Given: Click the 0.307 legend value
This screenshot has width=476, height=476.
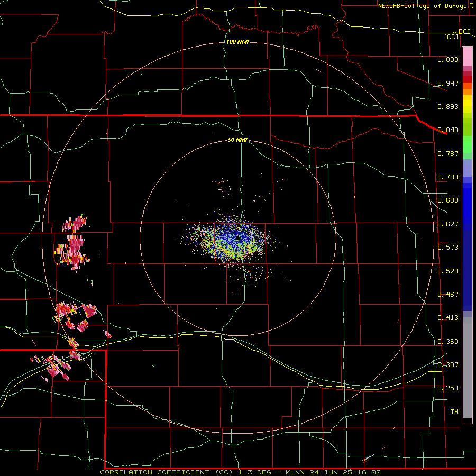Looking at the screenshot, I should tap(448, 365).
